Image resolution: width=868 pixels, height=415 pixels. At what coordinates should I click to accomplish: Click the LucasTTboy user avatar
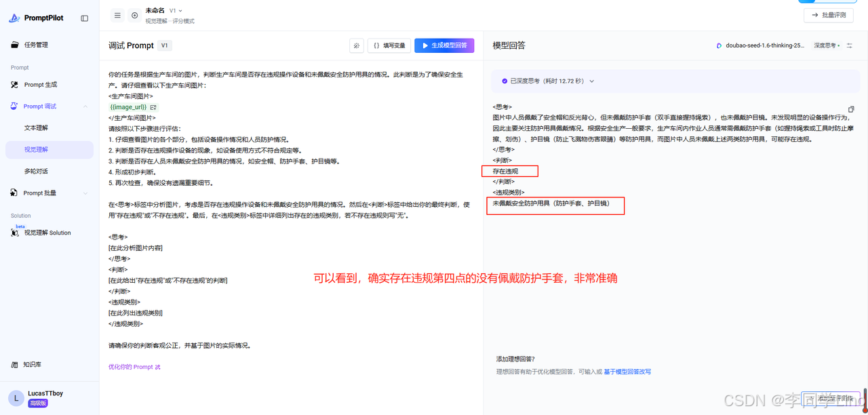point(16,398)
